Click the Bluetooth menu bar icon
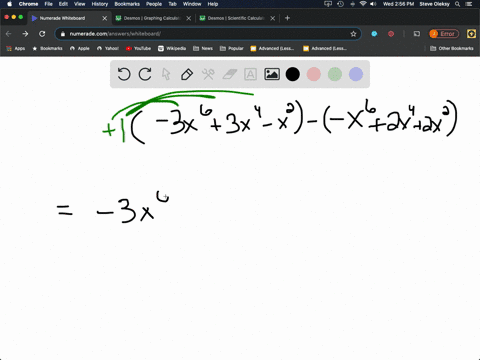 pyautogui.click(x=352, y=4)
